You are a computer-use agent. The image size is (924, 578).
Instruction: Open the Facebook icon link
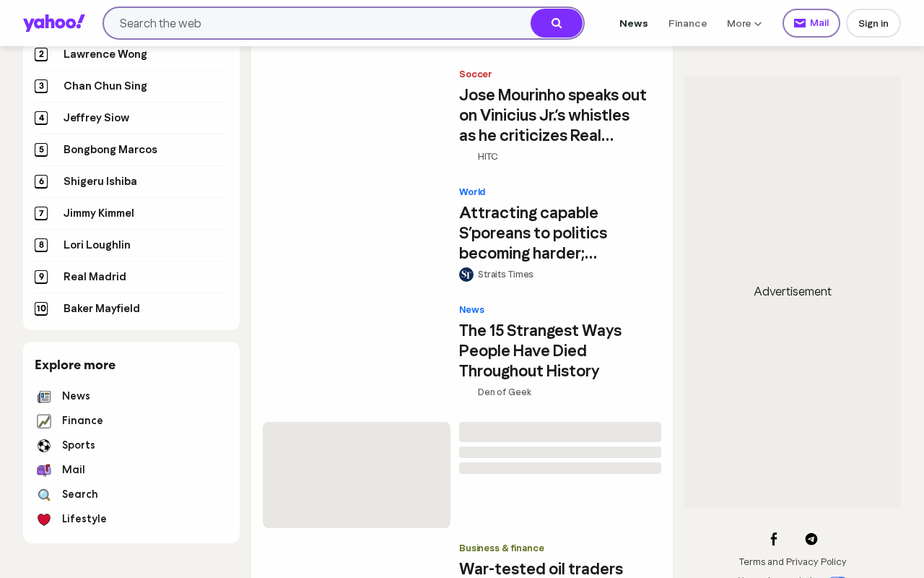[x=774, y=539]
